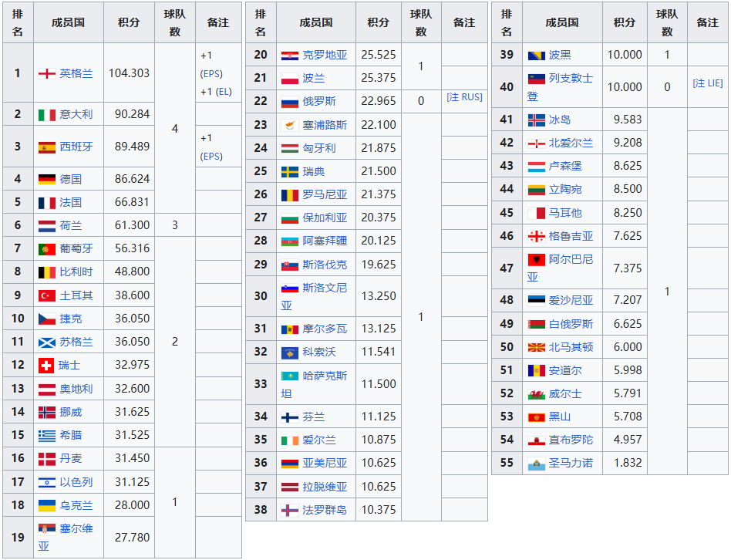This screenshot has width=731, height=560.
Task: Click the Turkey flag icon
Action: click(47, 295)
